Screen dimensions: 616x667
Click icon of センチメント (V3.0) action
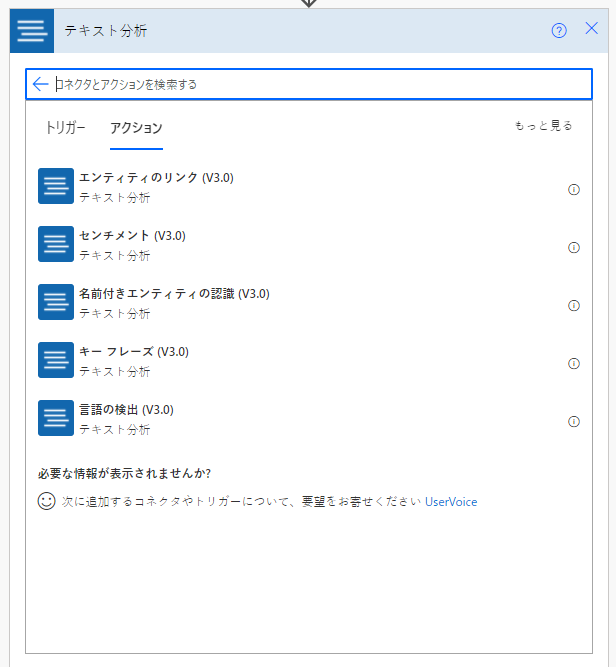coord(56,244)
